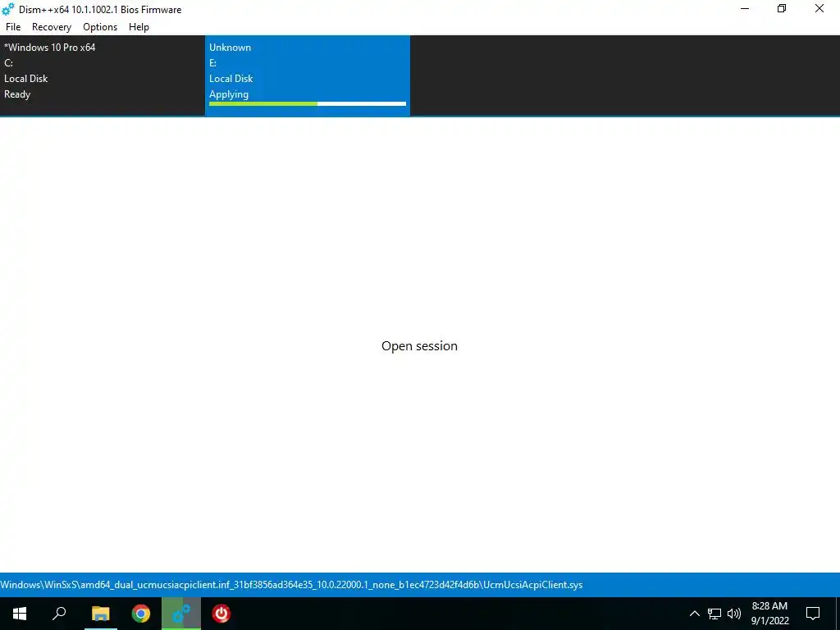Click the Open session text
This screenshot has width=840, height=630.
(419, 345)
